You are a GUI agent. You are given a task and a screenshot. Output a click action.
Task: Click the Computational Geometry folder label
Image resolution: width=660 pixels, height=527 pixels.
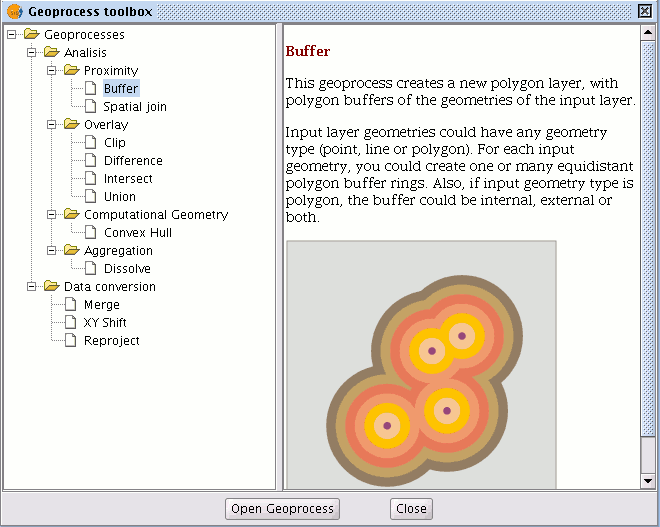(x=156, y=215)
